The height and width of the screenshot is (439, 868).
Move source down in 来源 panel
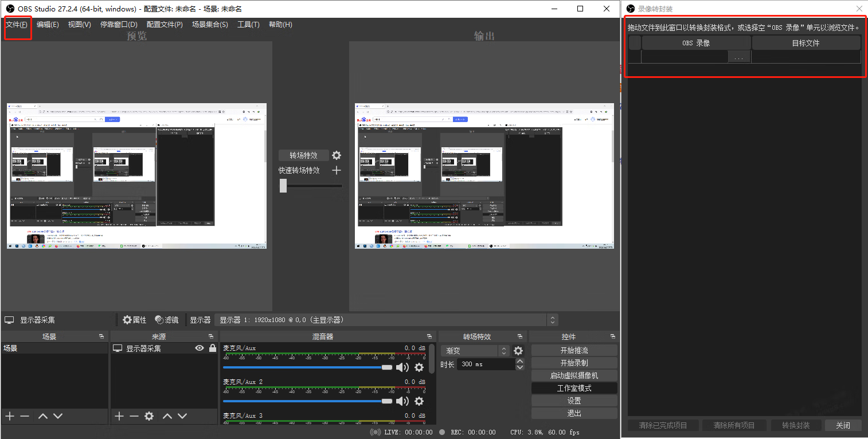(x=182, y=416)
